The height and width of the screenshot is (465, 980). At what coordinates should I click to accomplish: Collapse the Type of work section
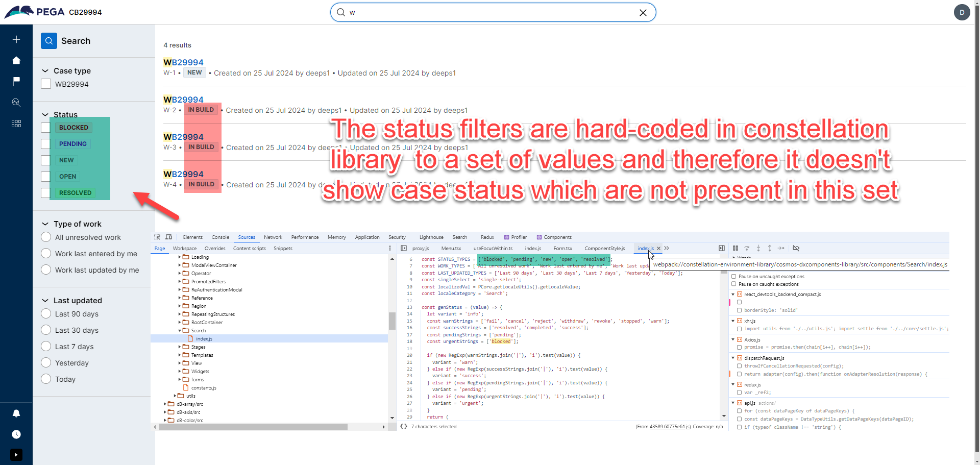[x=45, y=224]
